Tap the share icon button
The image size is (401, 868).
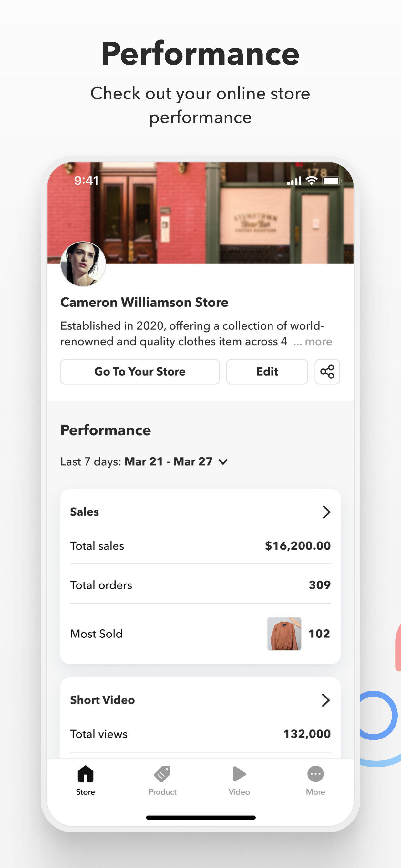(x=327, y=372)
